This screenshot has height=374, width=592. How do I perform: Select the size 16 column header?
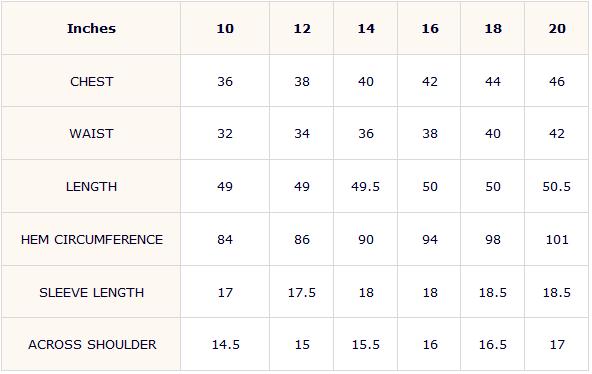click(430, 29)
